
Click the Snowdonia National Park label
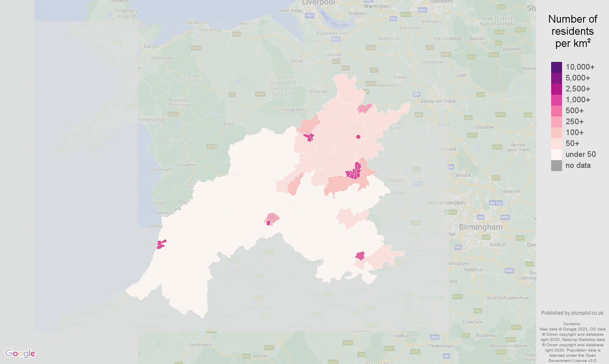(x=180, y=140)
